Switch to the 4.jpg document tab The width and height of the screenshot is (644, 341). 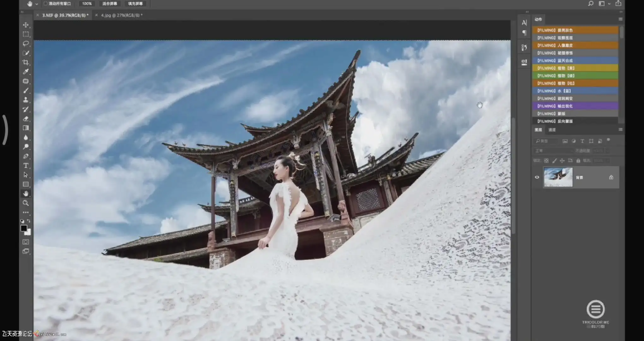[x=122, y=15]
